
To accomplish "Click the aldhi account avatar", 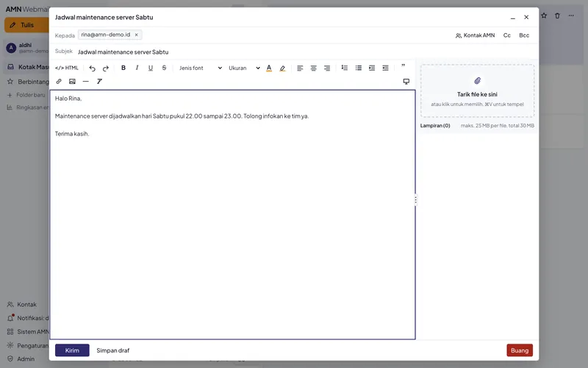I will [x=11, y=48].
